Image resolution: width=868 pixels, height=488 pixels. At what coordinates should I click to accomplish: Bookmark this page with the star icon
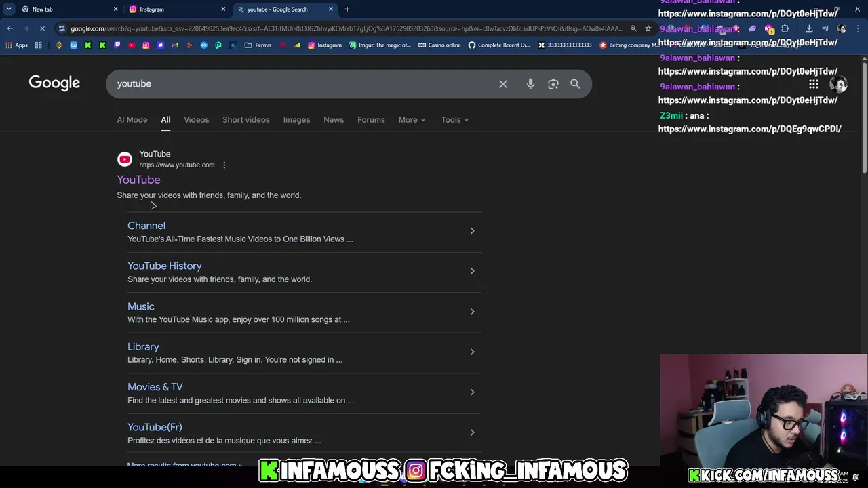(x=648, y=28)
